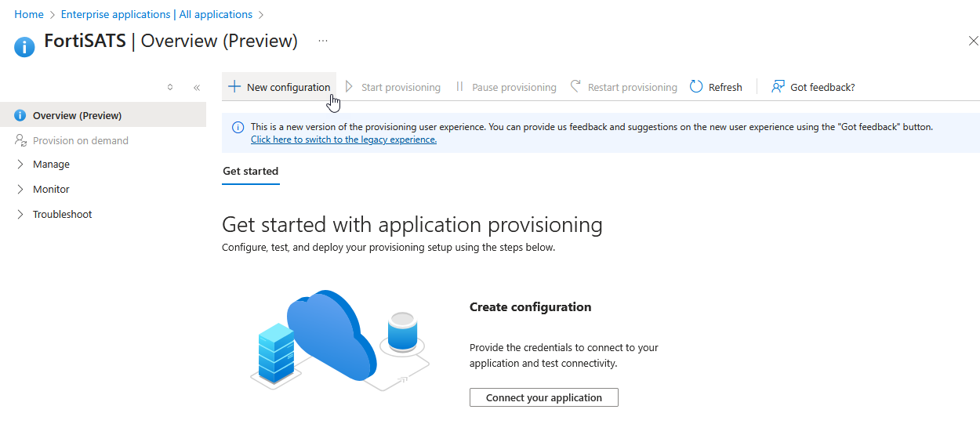Select Overview (Preview) in sidebar

coord(103,115)
